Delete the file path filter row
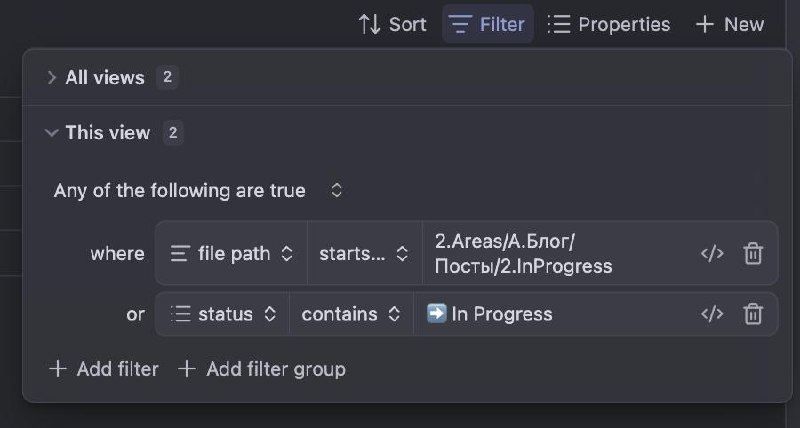Screen dimensions: 800x428 [753, 254]
